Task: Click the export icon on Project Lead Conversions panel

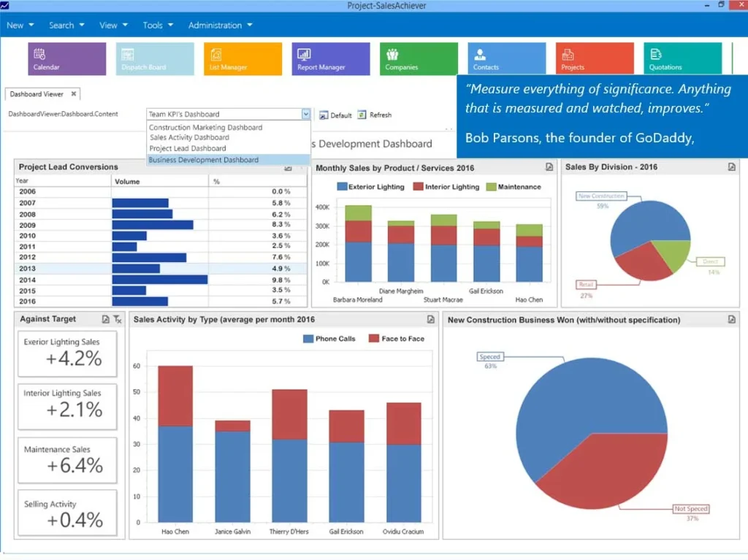Action: (x=287, y=167)
